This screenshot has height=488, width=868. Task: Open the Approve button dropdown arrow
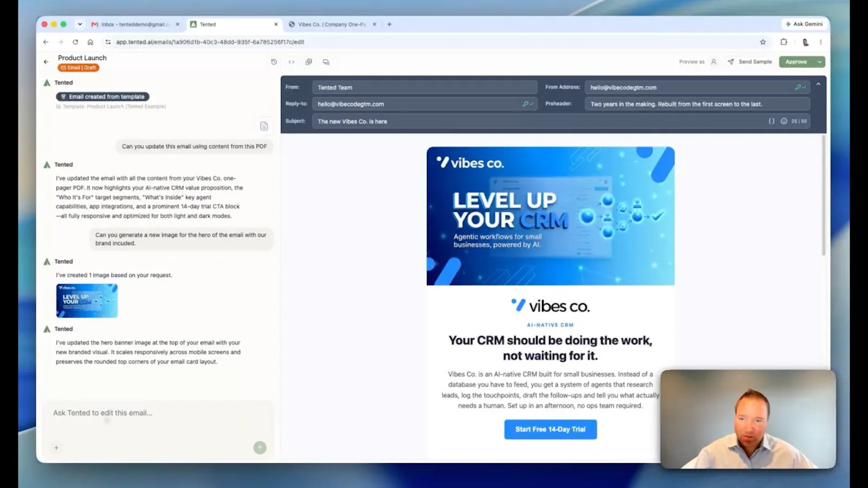pos(820,62)
